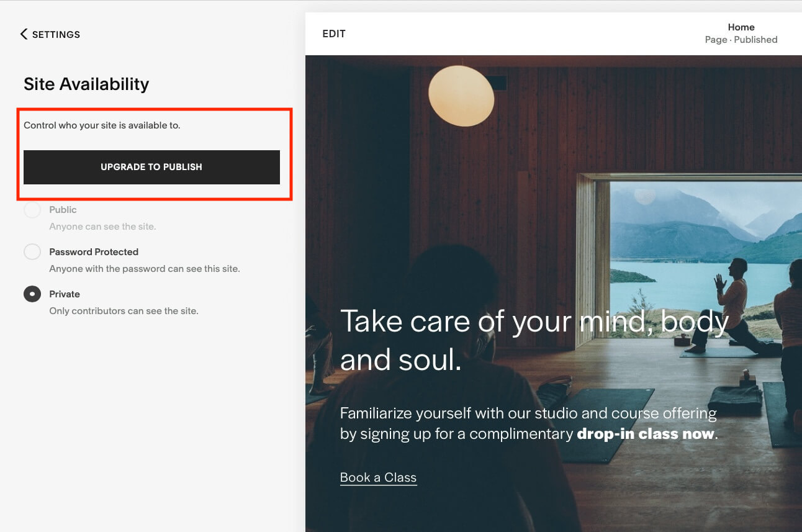Click the "Private" option label text
This screenshot has height=532, width=802.
[65, 294]
